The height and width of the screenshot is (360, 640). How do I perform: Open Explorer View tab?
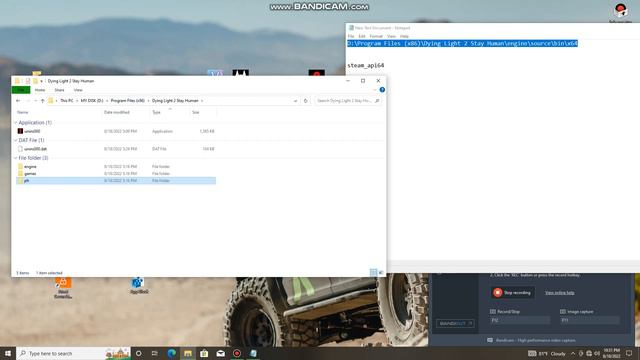tap(78, 90)
